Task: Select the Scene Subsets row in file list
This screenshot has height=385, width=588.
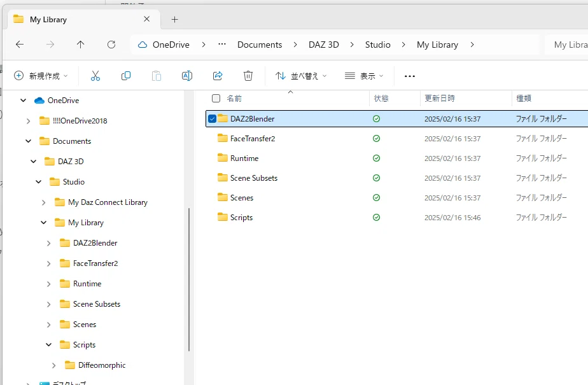Action: pos(396,178)
